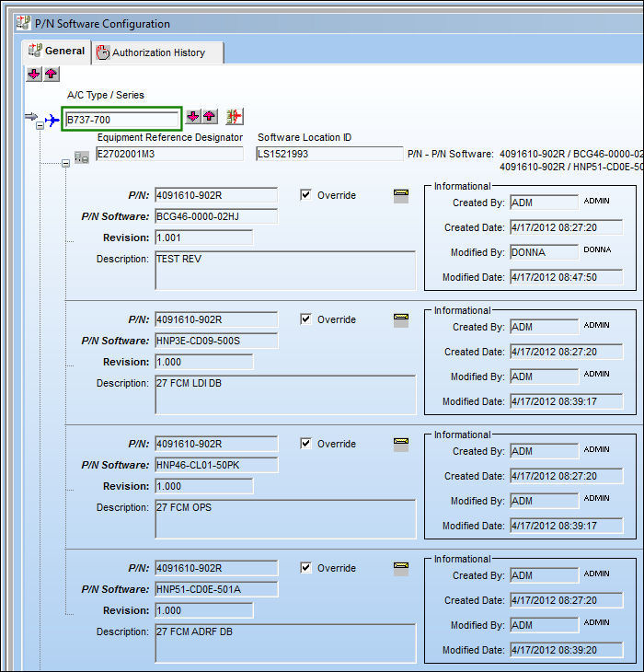
Task: Toggle Override for BCG46-0000-02HJ
Action: pos(305,195)
